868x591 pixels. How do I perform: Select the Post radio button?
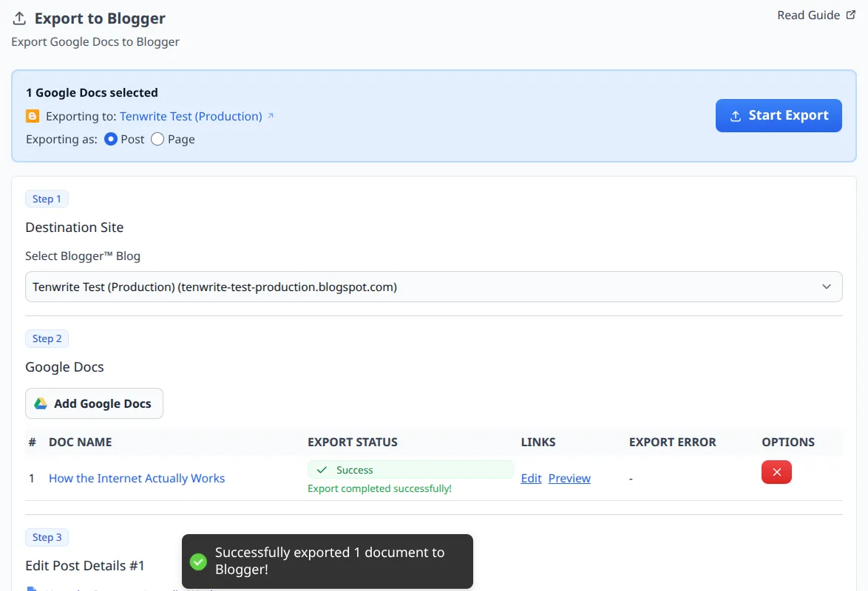(112, 139)
